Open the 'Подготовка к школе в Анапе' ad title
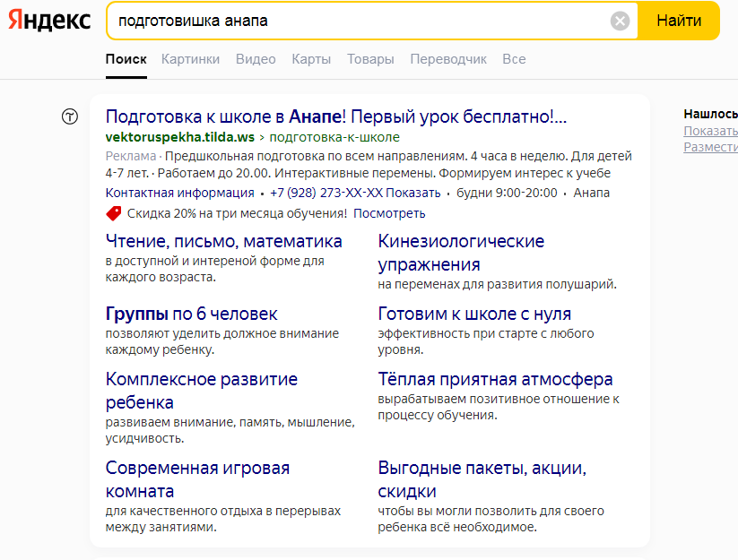The width and height of the screenshot is (738, 560). click(x=336, y=116)
